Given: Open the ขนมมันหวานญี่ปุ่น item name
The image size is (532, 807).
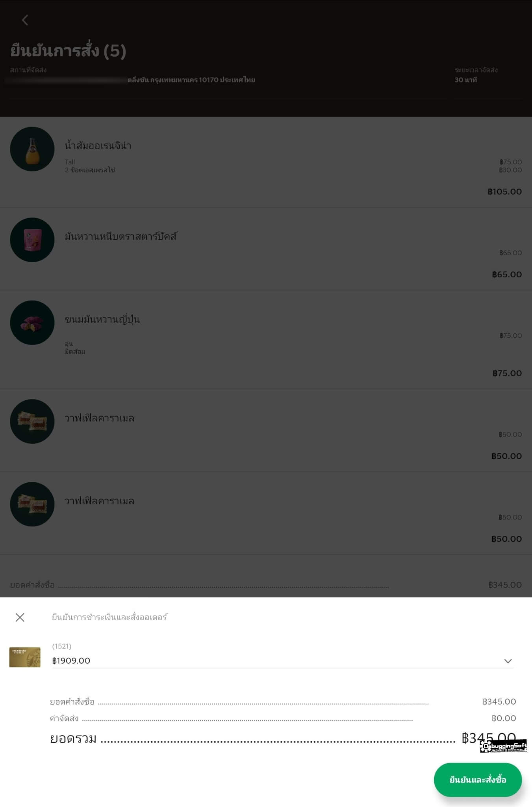Looking at the screenshot, I should pyautogui.click(x=102, y=319).
